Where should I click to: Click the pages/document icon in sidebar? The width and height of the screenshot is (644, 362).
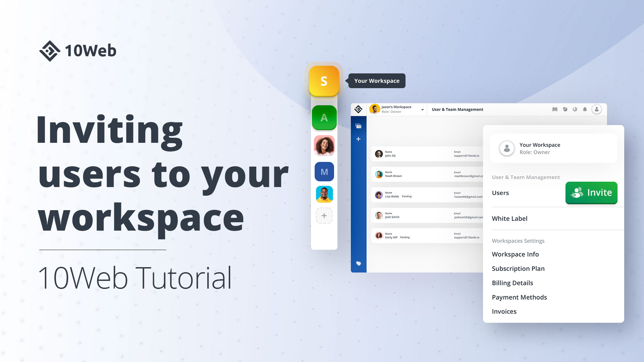[x=359, y=126]
